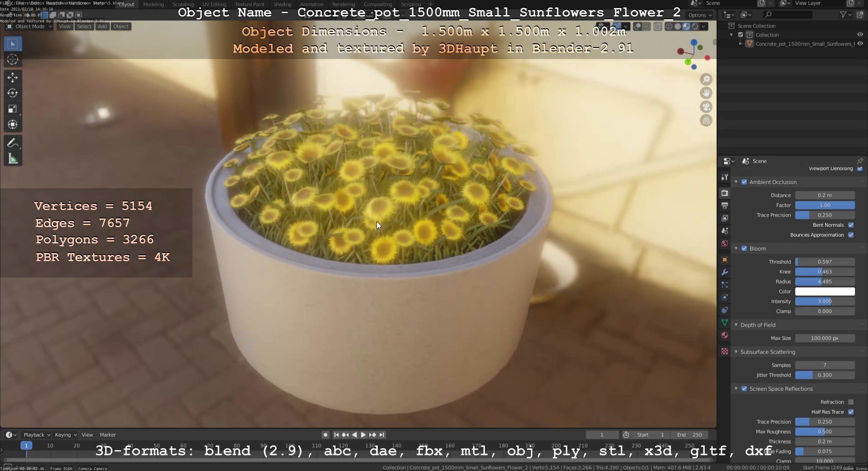Open the Object properties tab
The width and height of the screenshot is (868, 471).
725,259
